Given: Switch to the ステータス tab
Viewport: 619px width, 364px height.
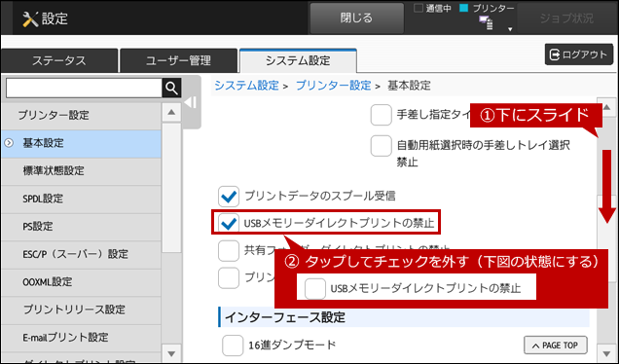Looking at the screenshot, I should tap(59, 60).
